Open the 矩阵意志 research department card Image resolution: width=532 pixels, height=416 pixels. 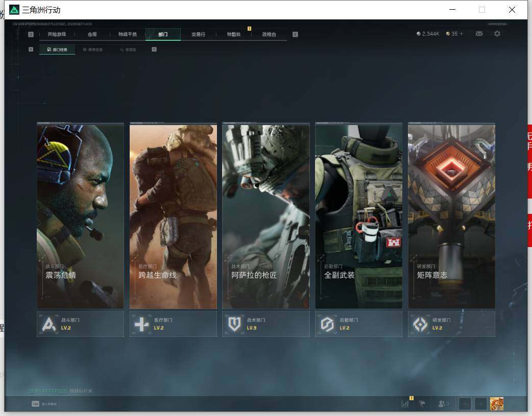[452, 216]
